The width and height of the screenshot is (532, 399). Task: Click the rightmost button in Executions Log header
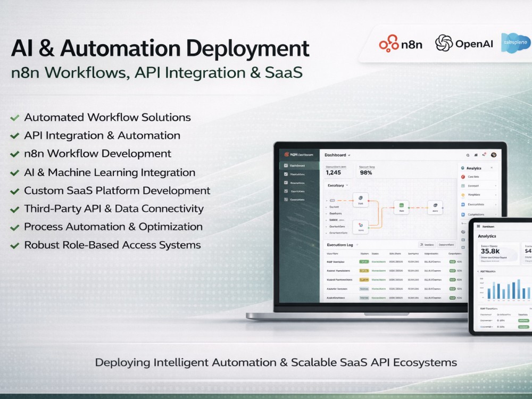pyautogui.click(x=446, y=245)
